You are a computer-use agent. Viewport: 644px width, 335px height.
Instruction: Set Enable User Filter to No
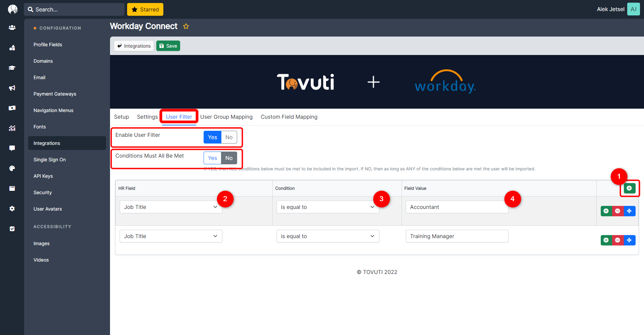click(x=229, y=137)
